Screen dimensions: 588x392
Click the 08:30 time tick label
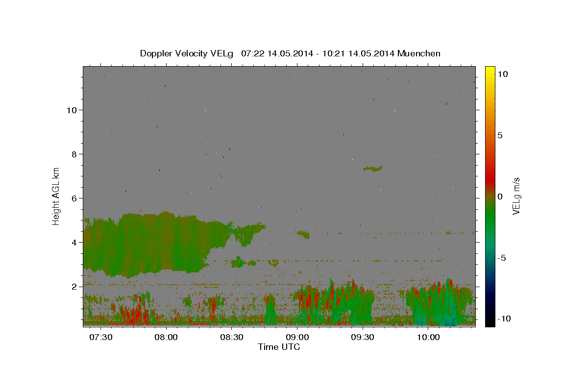[231, 338]
